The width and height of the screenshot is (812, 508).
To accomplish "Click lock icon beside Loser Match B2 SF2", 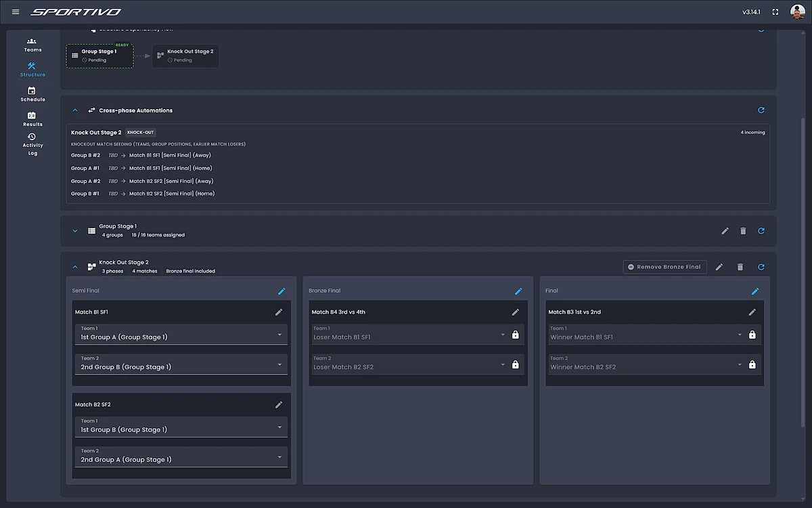I will (x=516, y=364).
